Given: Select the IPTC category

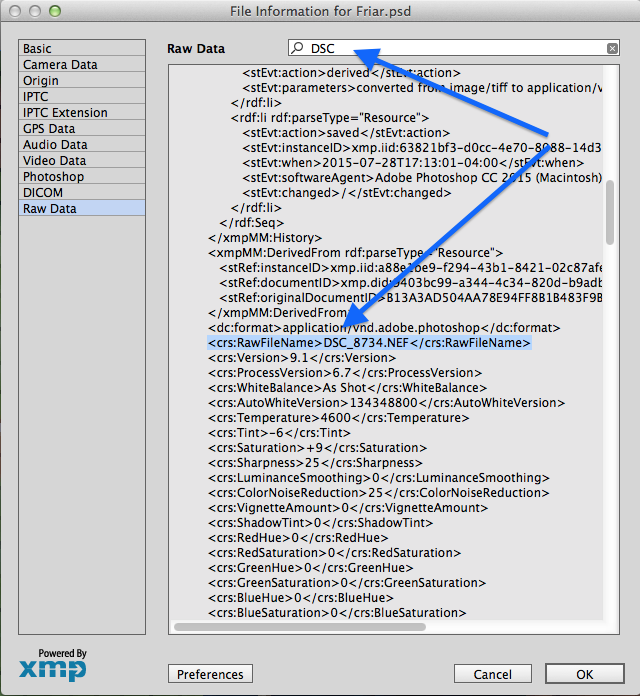Looking at the screenshot, I should [x=82, y=96].
